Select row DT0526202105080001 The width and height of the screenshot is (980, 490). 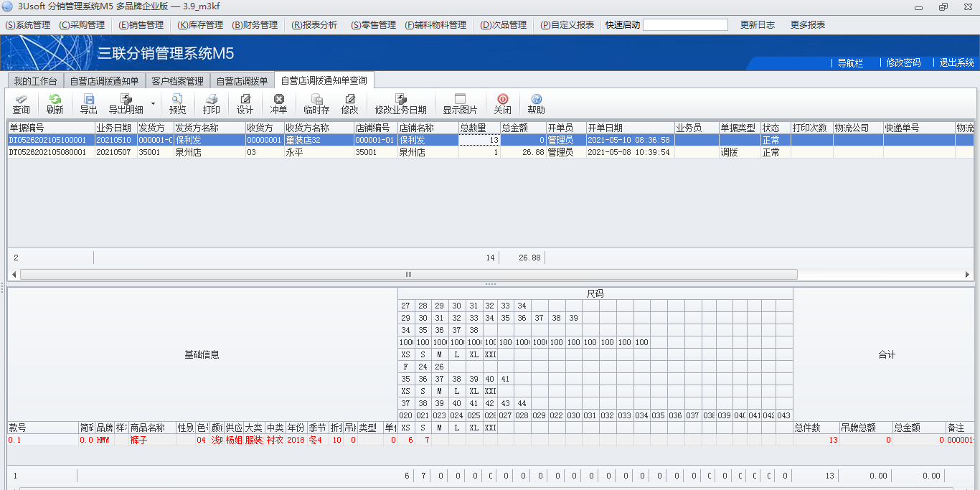491,152
